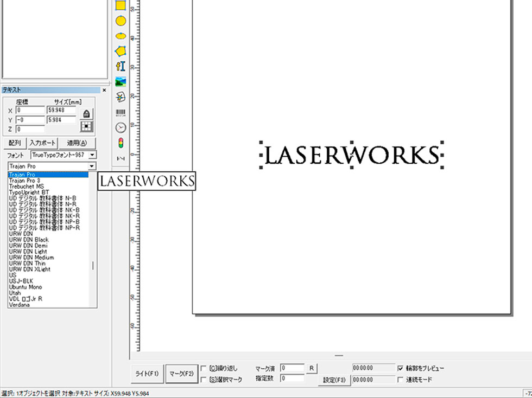Select the encoder distance tool below traffic light

121,158
